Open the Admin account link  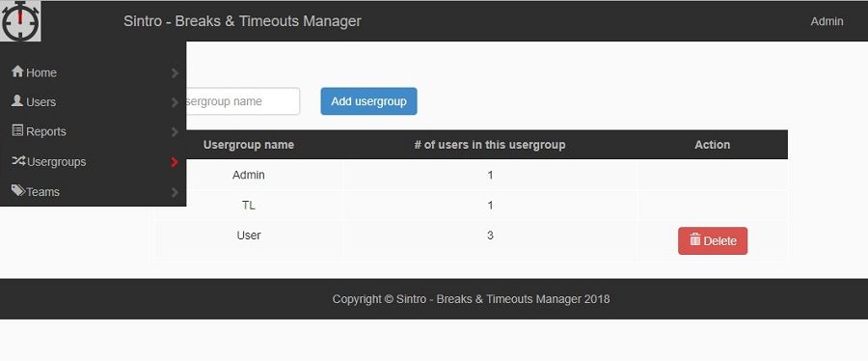(x=827, y=21)
